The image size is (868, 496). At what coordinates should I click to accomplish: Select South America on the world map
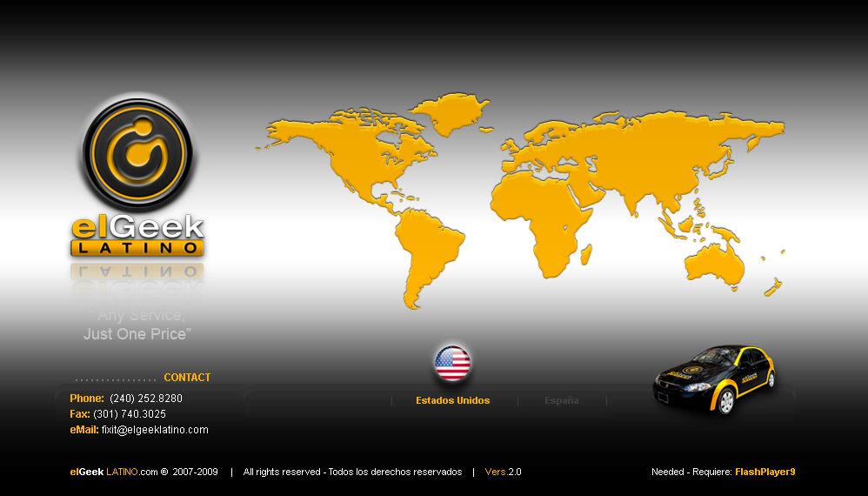(x=429, y=258)
